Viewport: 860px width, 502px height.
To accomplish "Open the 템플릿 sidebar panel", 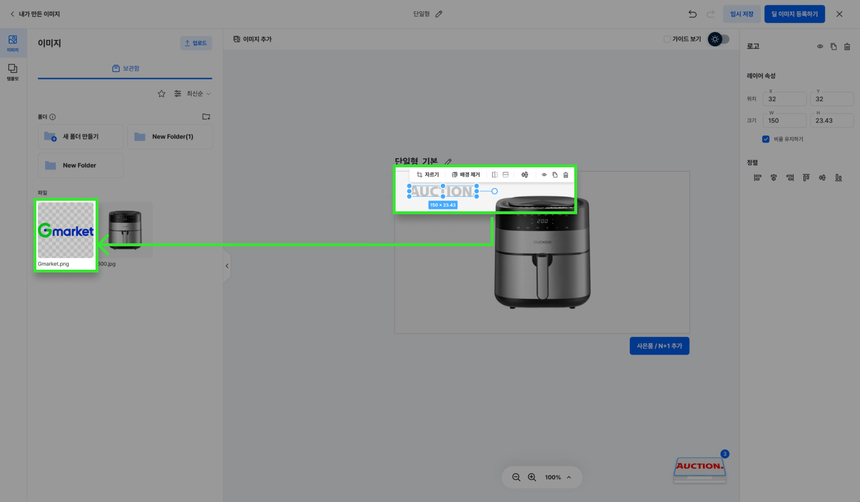I will (13, 72).
